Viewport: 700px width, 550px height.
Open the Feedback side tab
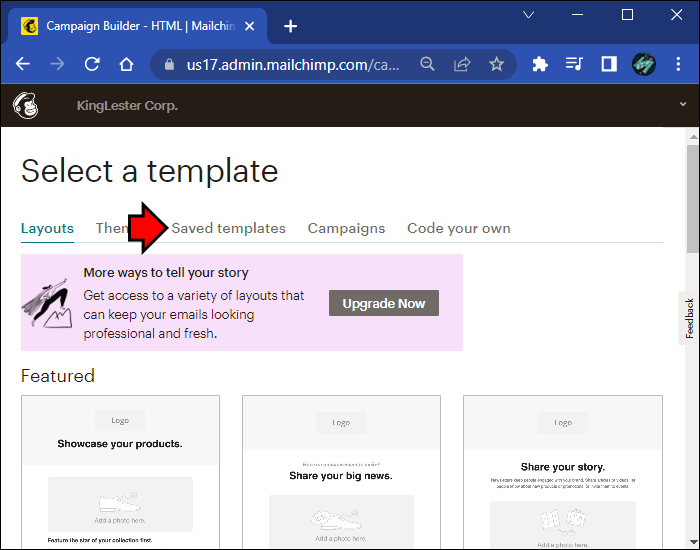click(689, 318)
